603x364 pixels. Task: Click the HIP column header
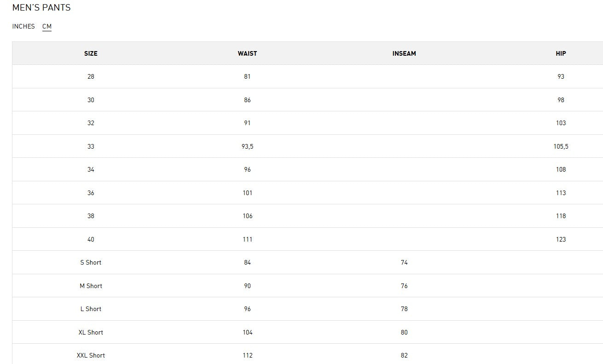click(561, 53)
